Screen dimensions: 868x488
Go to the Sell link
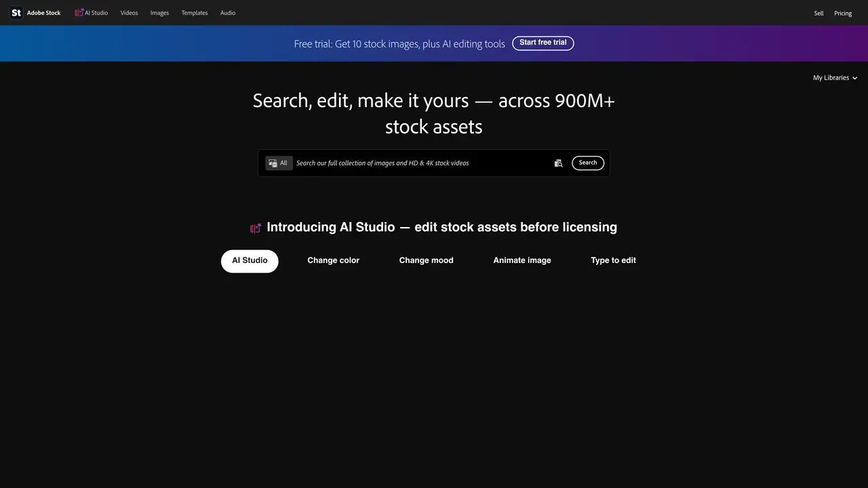pos(818,14)
